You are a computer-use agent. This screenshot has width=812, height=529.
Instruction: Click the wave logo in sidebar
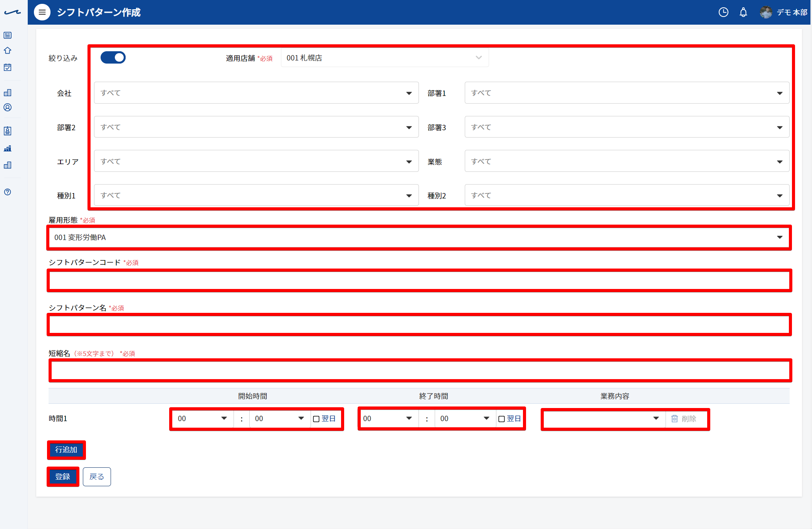point(12,12)
